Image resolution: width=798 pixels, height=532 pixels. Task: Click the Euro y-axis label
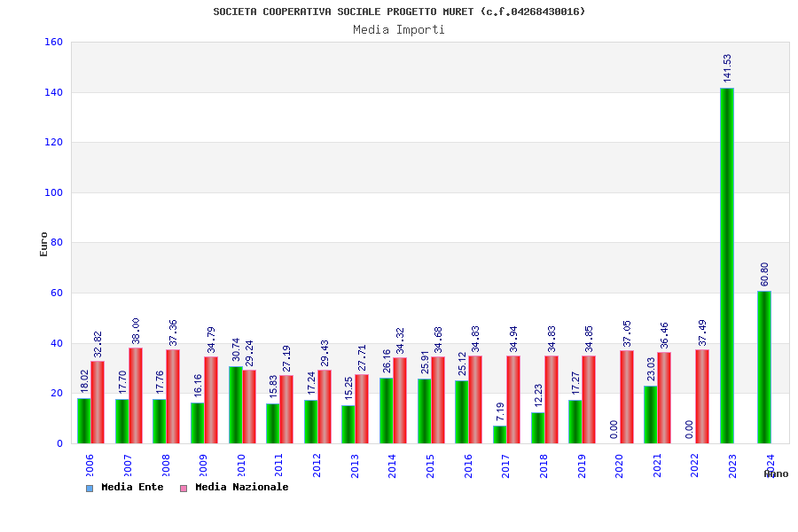coord(43,244)
